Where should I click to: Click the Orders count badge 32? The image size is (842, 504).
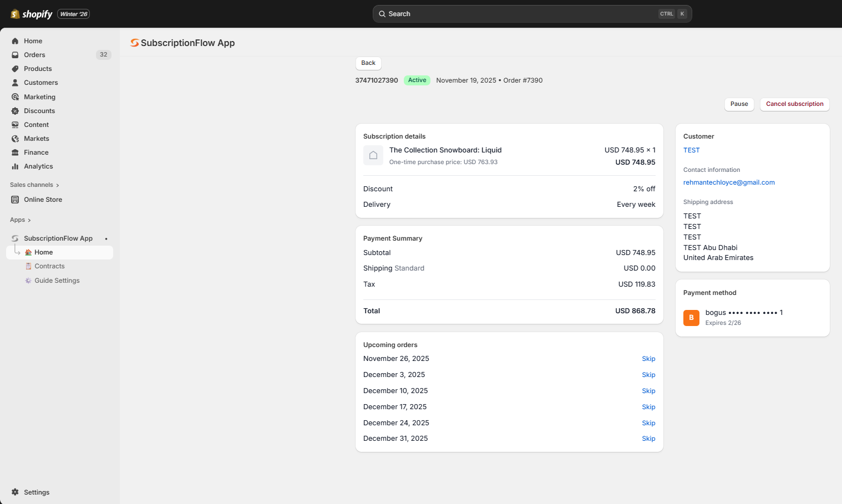pyautogui.click(x=104, y=55)
